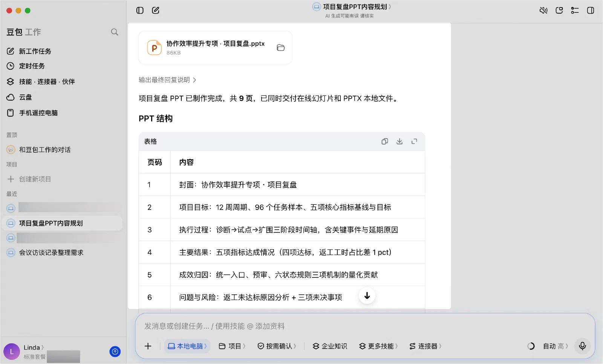This screenshot has height=364, width=603.
Task: Download the table using the download icon
Action: pyautogui.click(x=399, y=142)
